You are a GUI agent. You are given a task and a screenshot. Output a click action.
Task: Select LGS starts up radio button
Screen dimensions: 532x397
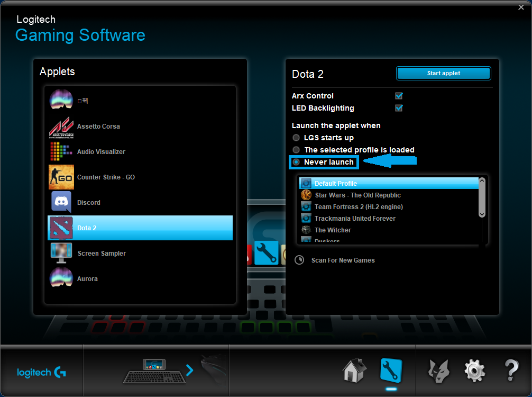pos(296,138)
